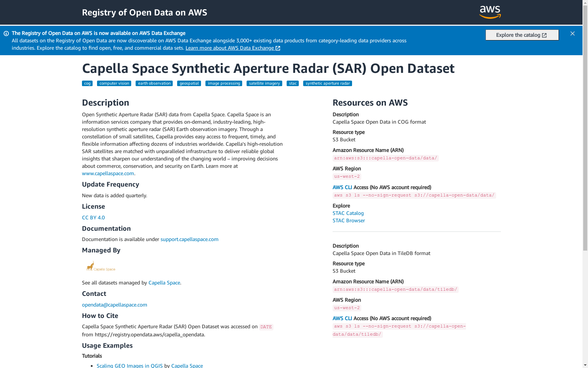Click opendata@capellaspace.com contact email
The height and width of the screenshot is (368, 588).
point(115,305)
